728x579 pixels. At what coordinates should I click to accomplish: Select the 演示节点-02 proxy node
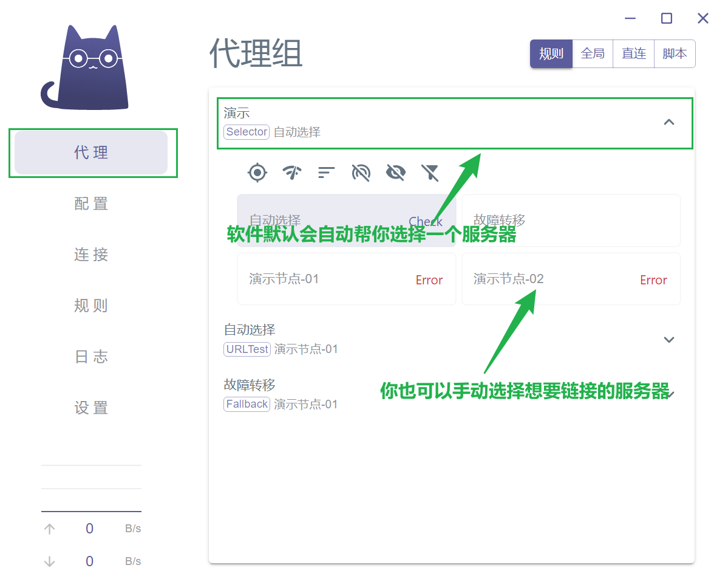[x=571, y=279]
